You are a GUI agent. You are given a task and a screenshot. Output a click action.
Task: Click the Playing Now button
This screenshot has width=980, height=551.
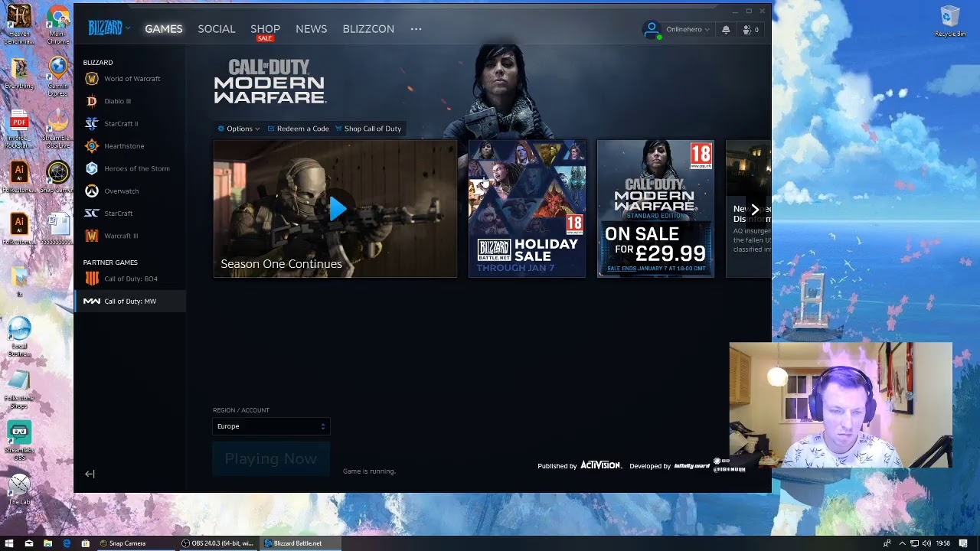271,458
